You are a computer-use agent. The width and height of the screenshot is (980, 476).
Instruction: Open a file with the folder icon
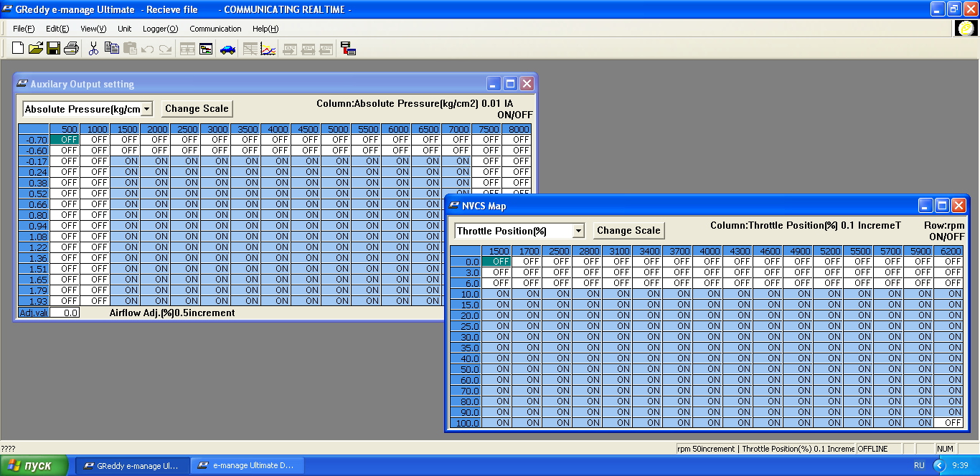pyautogui.click(x=36, y=49)
